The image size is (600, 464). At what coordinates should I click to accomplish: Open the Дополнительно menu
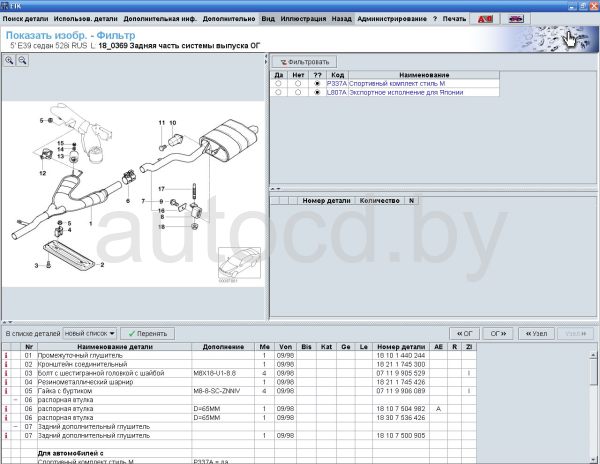pos(229,19)
